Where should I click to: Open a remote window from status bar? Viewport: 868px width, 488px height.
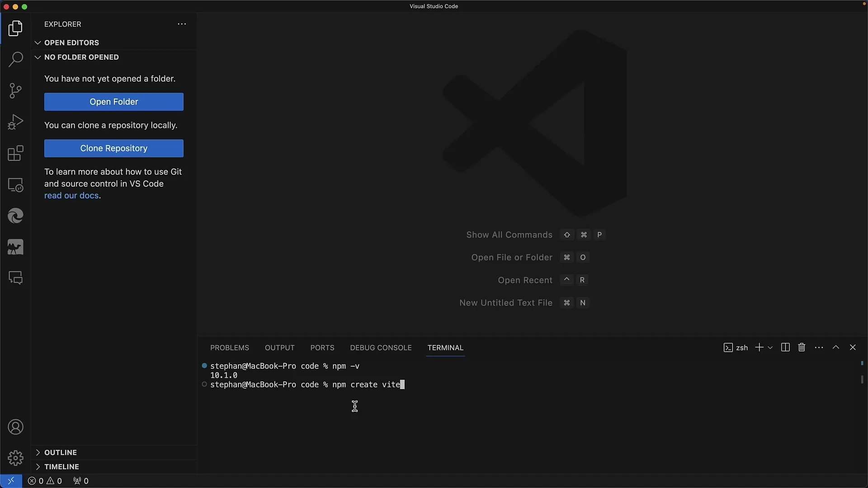click(x=11, y=481)
